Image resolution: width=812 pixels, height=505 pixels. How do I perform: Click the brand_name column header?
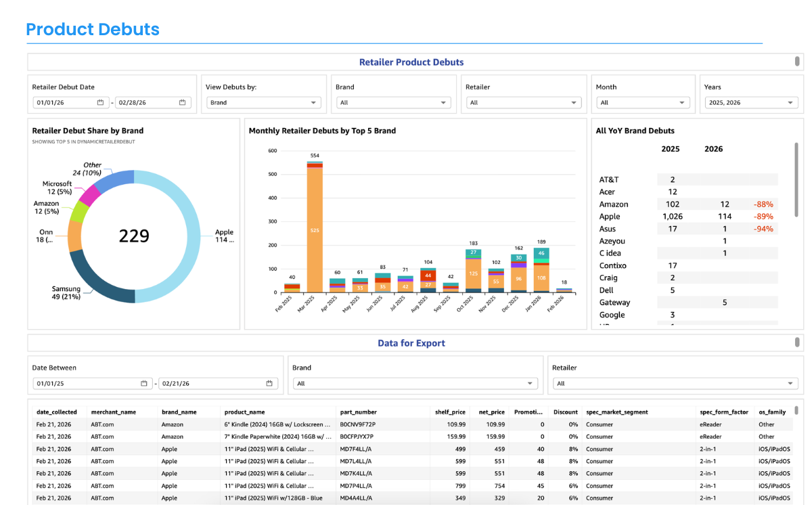(179, 412)
